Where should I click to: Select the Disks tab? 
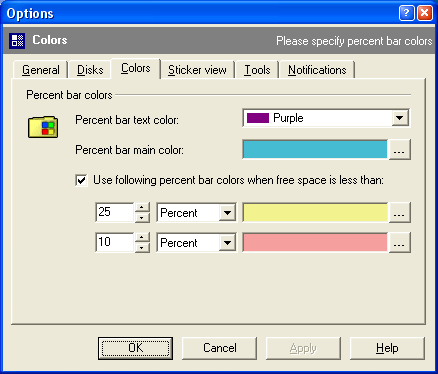coord(90,70)
